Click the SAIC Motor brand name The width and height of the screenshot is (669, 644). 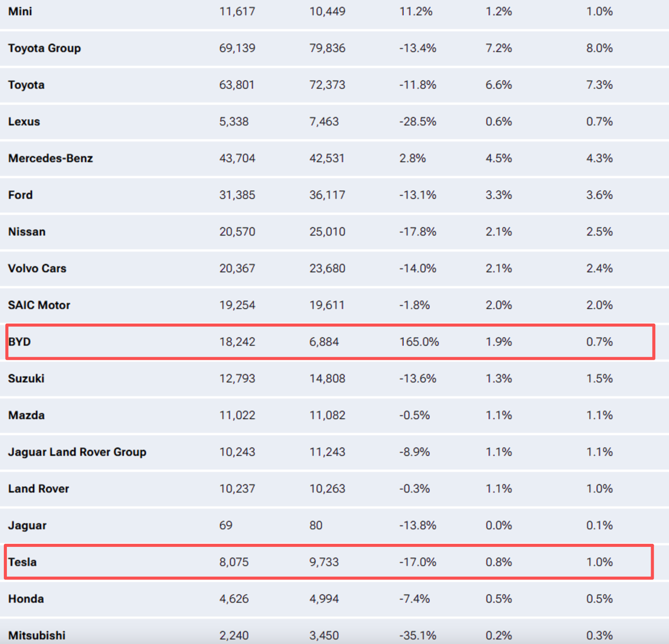tap(39, 305)
